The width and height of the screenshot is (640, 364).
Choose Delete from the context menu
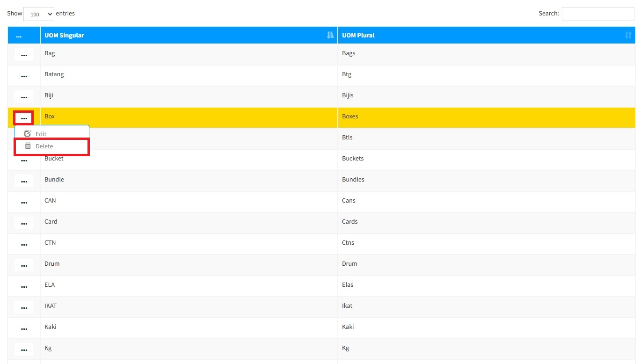(x=44, y=146)
